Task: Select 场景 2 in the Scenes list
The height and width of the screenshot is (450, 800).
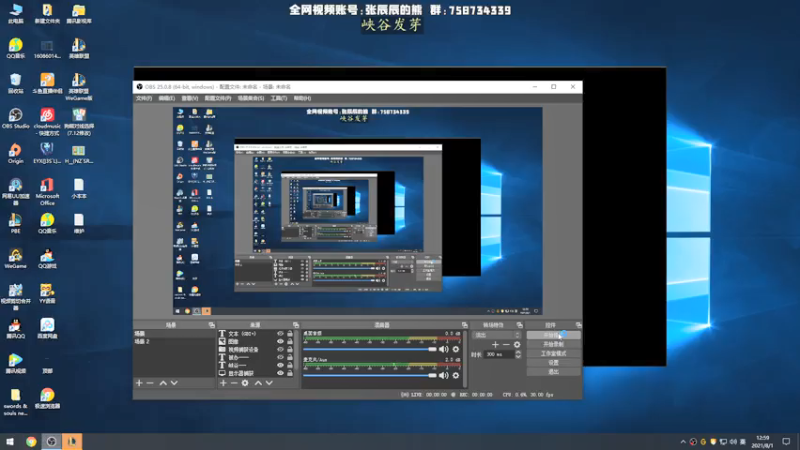Action: point(173,341)
